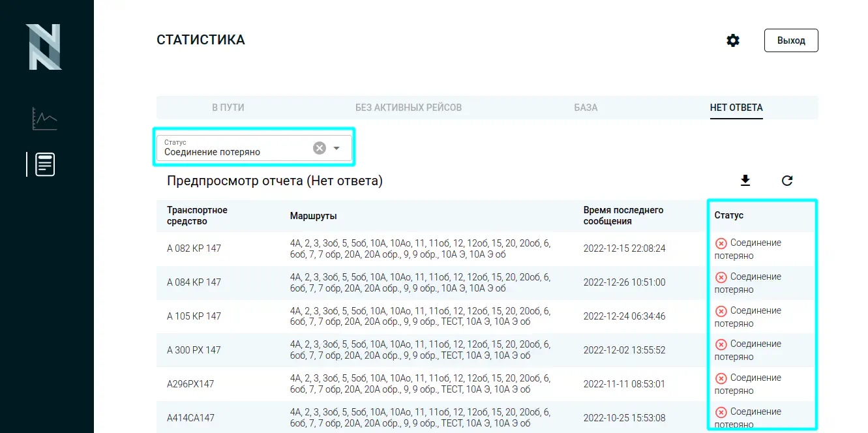Click red error icon for A 082 КР 147
868x433 pixels.
coord(721,243)
